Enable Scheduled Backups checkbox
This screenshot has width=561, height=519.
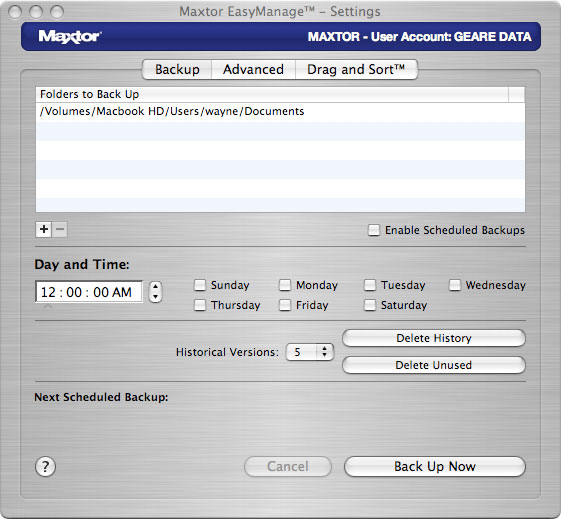(x=374, y=230)
